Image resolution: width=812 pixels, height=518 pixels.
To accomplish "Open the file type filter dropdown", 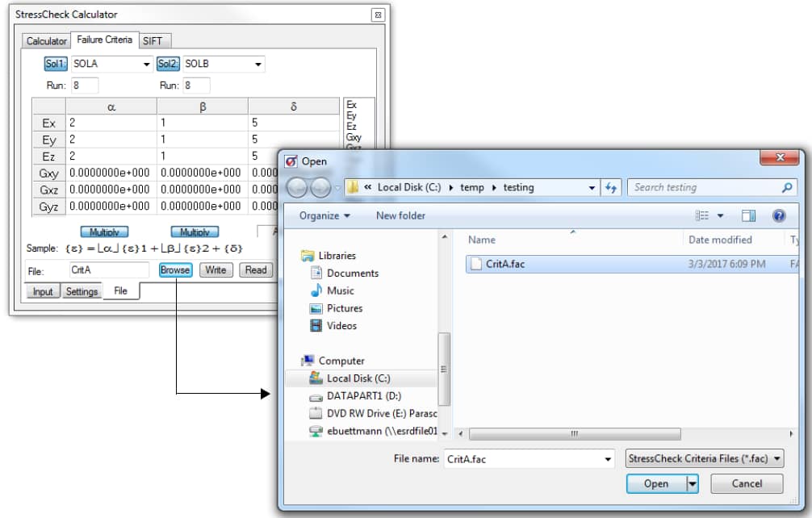I will (x=705, y=458).
